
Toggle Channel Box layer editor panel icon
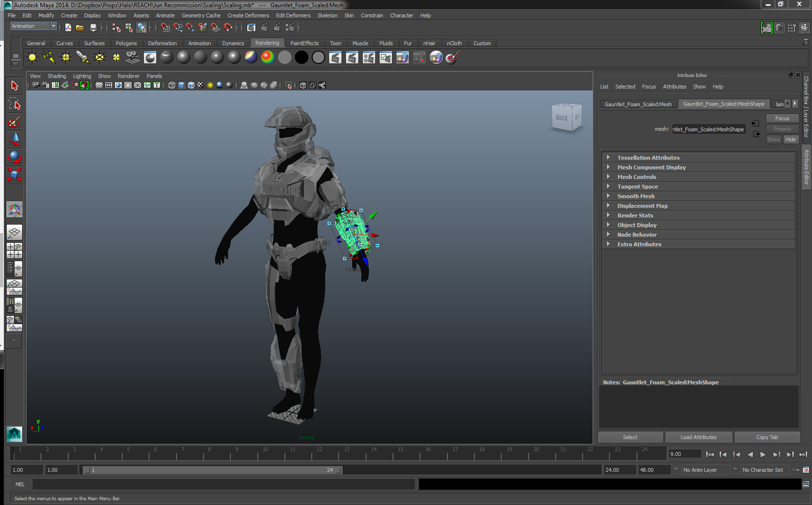point(804,28)
